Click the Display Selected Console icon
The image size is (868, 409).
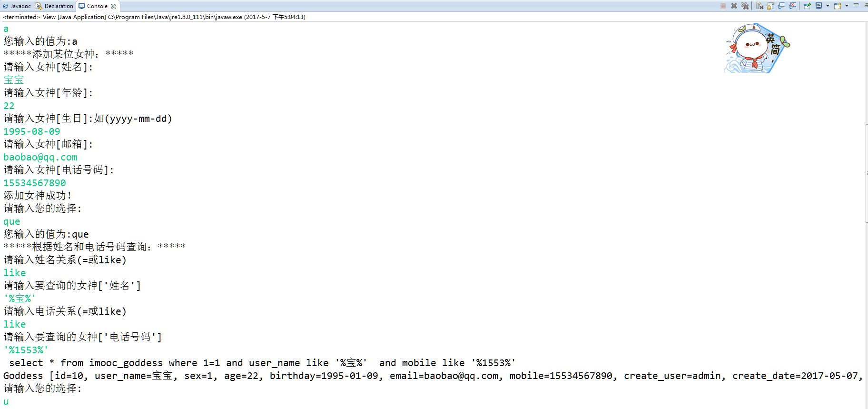click(819, 6)
